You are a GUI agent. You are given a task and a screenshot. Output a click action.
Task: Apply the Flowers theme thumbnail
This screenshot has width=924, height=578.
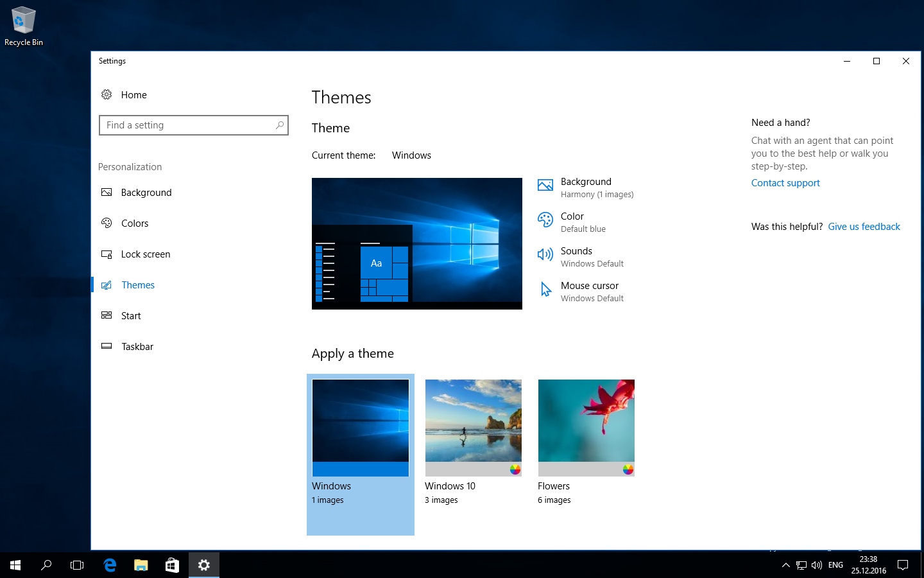[586, 428]
